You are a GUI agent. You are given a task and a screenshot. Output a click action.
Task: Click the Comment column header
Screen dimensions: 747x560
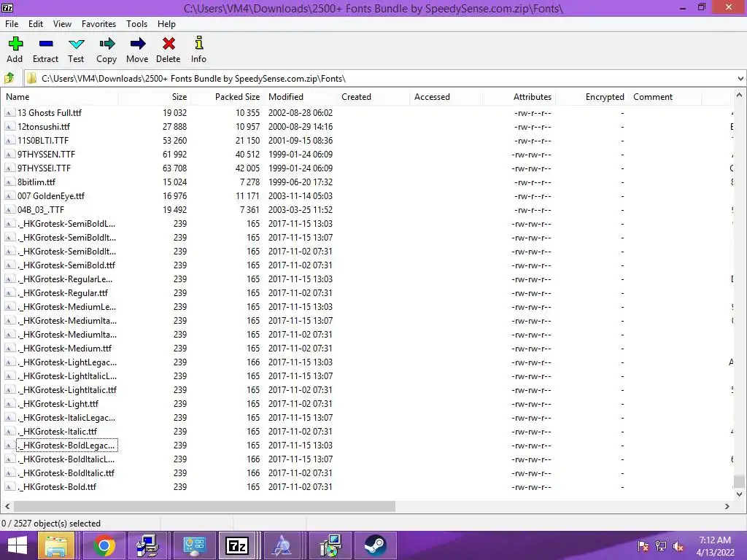[665, 97]
